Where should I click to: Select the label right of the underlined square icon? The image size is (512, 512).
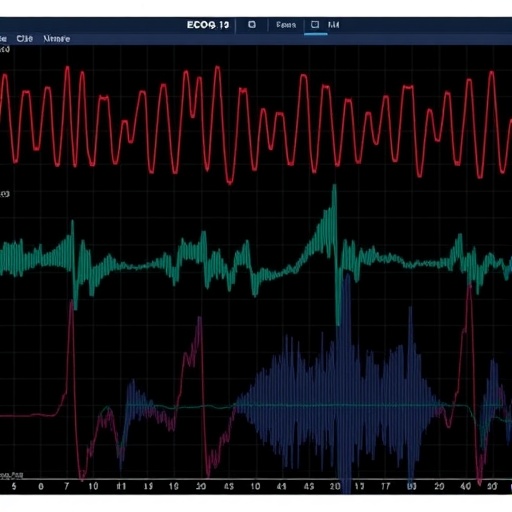333,25
